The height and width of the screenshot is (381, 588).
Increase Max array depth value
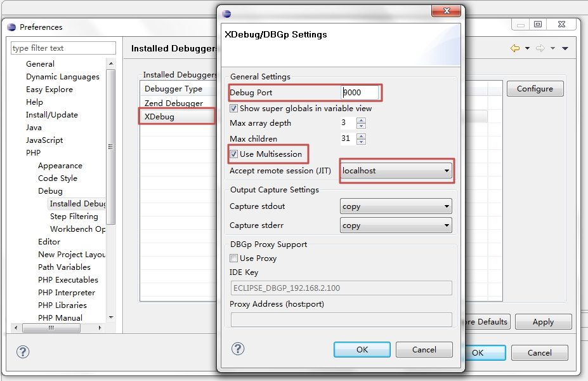tap(361, 121)
